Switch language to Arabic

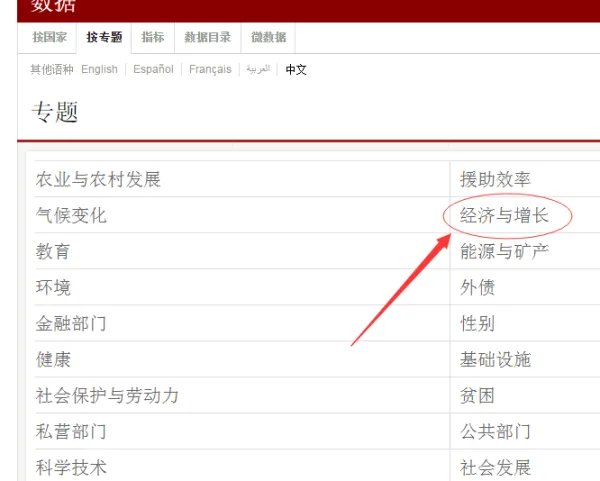click(258, 69)
